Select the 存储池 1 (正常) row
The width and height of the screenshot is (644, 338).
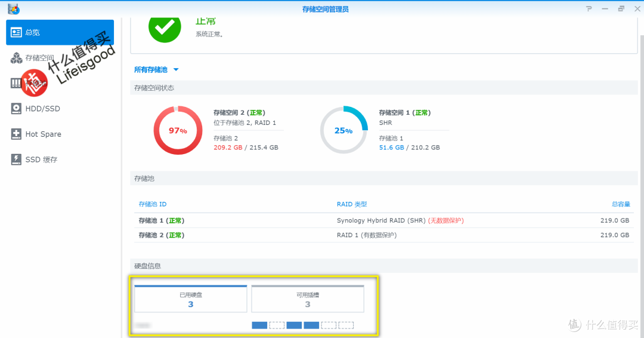[383, 221]
